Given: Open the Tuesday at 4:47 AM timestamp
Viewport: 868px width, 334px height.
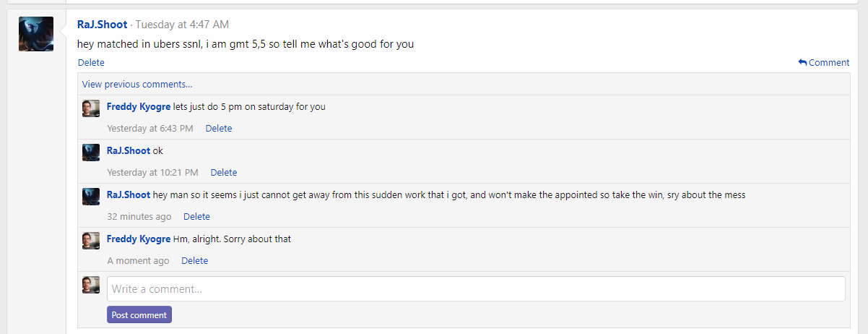Looking at the screenshot, I should click(183, 25).
